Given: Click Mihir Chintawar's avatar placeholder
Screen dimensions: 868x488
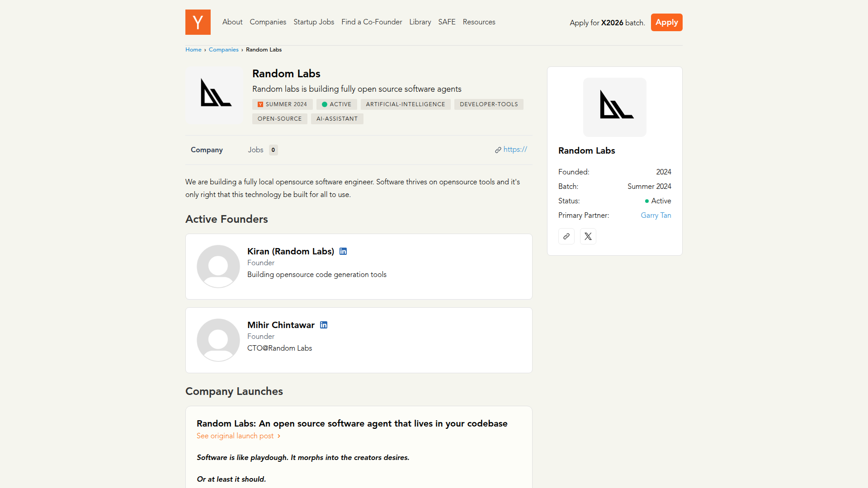Looking at the screenshot, I should (218, 340).
